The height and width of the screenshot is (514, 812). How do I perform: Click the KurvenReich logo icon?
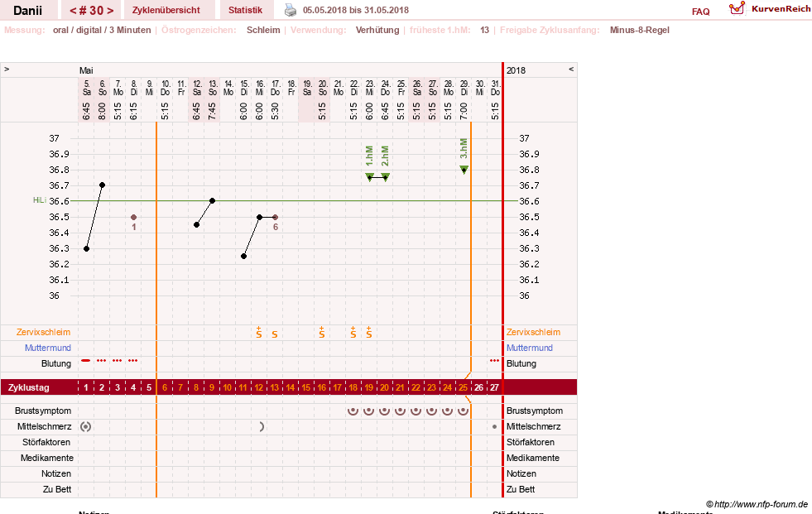point(737,8)
